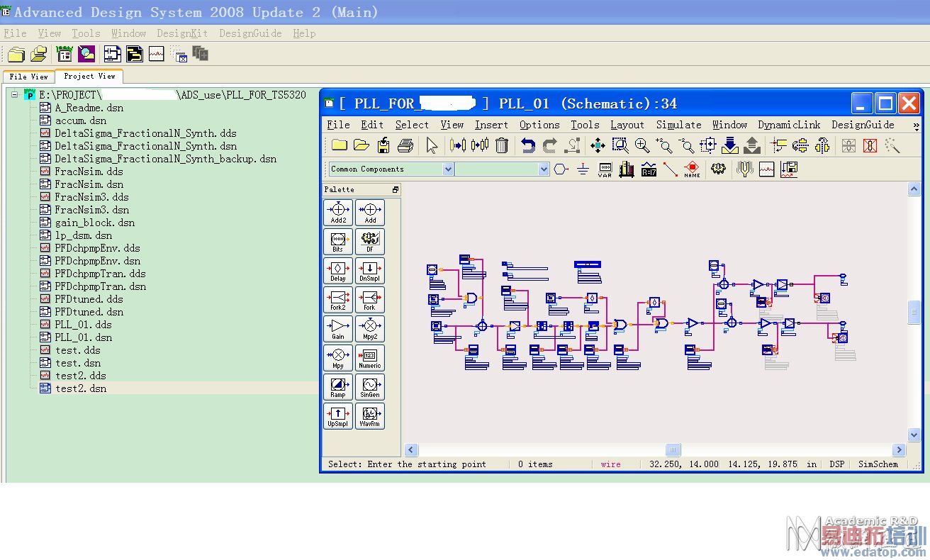This screenshot has height=560, width=930.
Task: Open the Help menu in Main window
Action: click(304, 33)
